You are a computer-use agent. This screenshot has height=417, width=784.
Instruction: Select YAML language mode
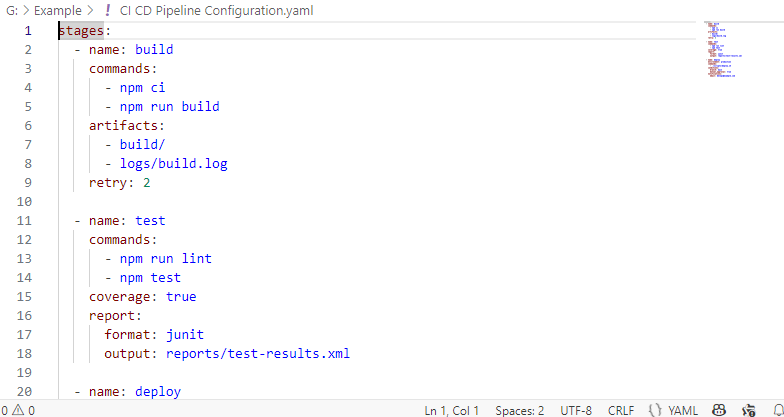click(x=682, y=410)
